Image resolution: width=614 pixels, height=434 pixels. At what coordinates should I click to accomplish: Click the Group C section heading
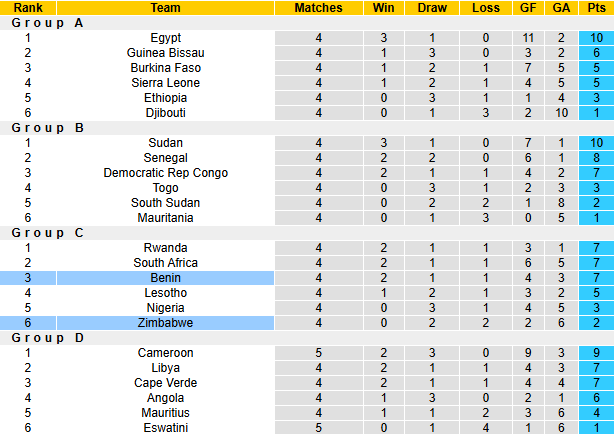44,233
